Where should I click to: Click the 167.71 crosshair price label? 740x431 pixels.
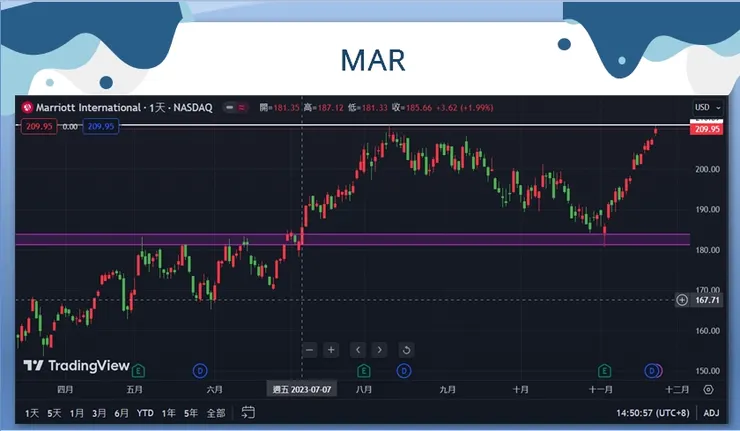coord(706,300)
